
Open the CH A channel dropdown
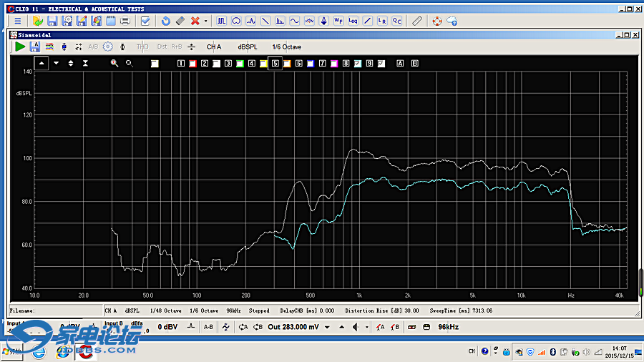(214, 47)
